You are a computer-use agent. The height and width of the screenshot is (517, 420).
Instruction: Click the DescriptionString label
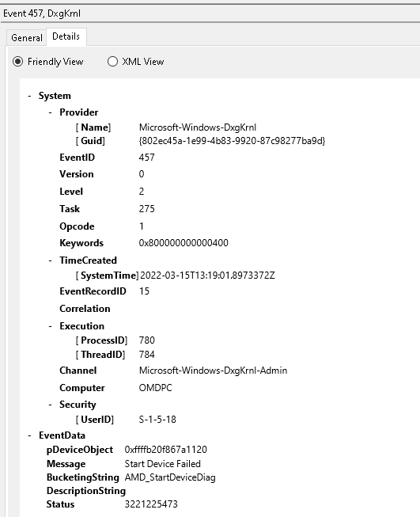tap(86, 491)
